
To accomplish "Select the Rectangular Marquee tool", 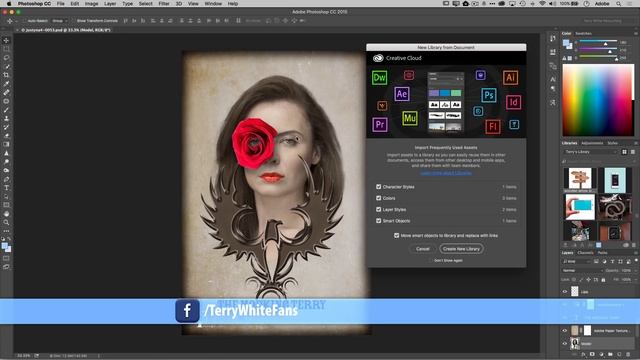I will (6, 49).
